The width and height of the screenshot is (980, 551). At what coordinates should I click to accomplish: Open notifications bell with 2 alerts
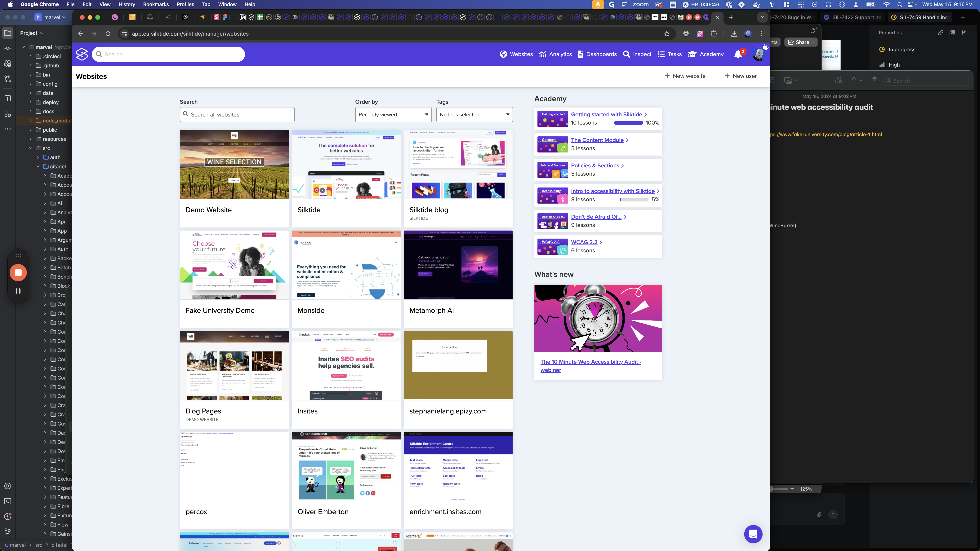tap(738, 54)
